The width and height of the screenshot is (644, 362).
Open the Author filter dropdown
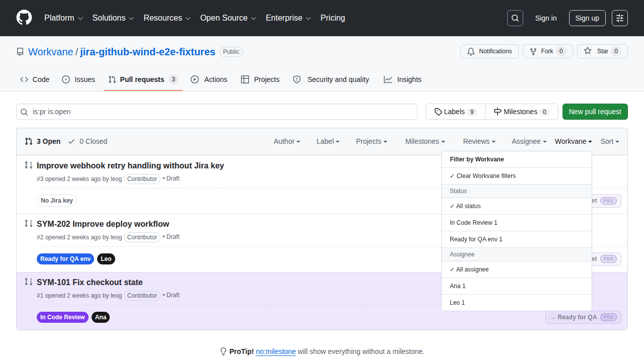tap(287, 141)
